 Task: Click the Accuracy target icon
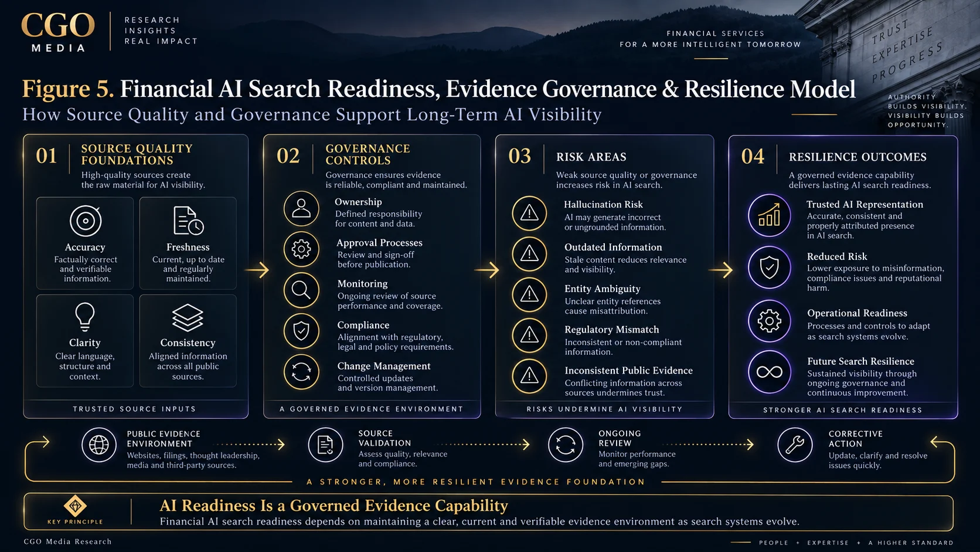[86, 221]
